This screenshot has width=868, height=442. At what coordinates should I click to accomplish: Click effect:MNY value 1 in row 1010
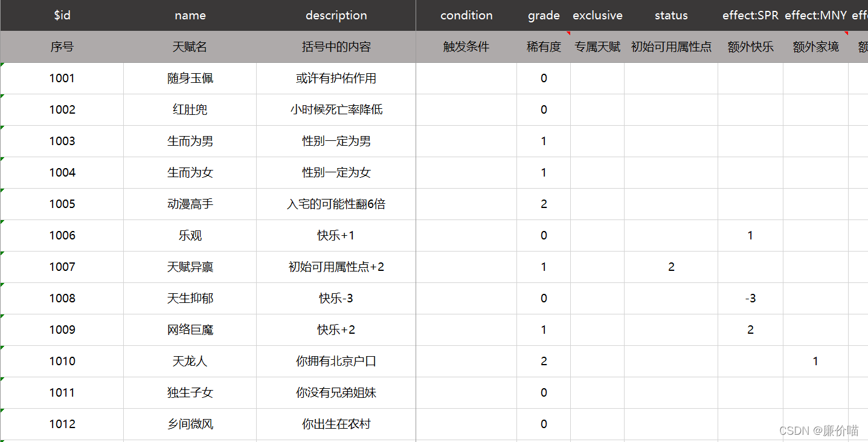tap(815, 361)
